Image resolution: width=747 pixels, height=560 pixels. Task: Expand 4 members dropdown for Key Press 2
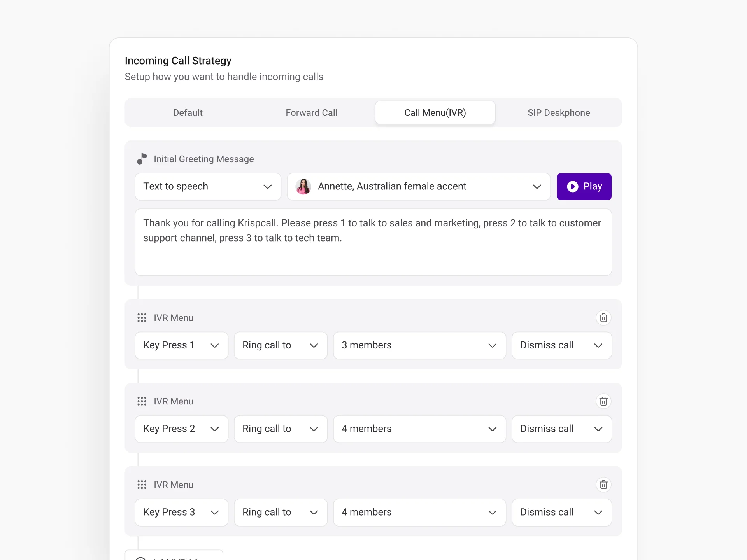[x=419, y=429]
